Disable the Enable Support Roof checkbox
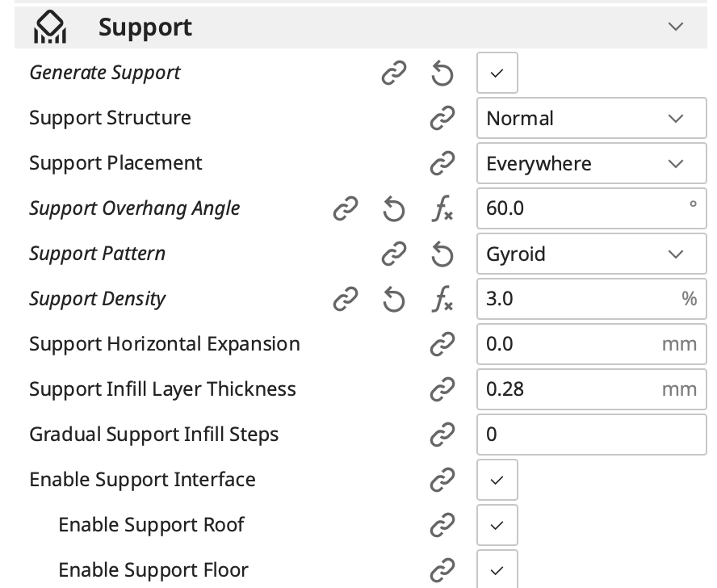717x588 pixels. 497,526
